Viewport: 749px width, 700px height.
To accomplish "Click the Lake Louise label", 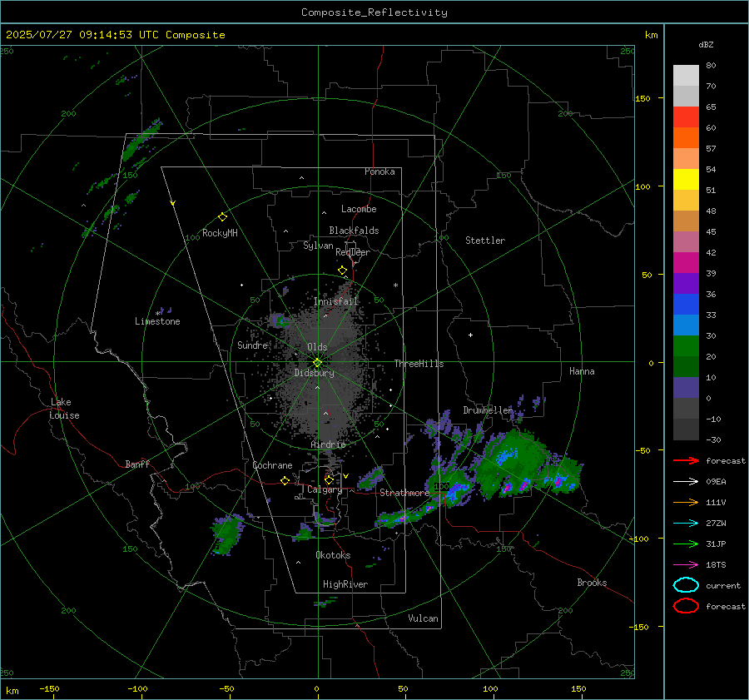I will tap(64, 409).
